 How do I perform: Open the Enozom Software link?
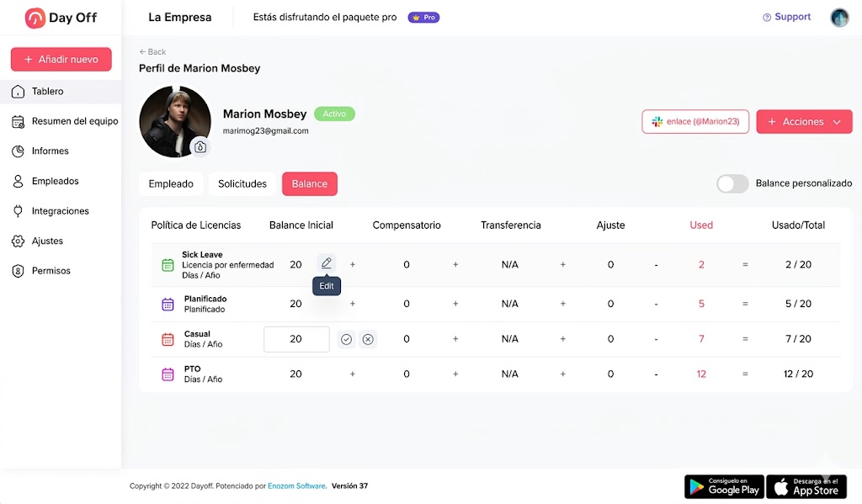click(296, 485)
